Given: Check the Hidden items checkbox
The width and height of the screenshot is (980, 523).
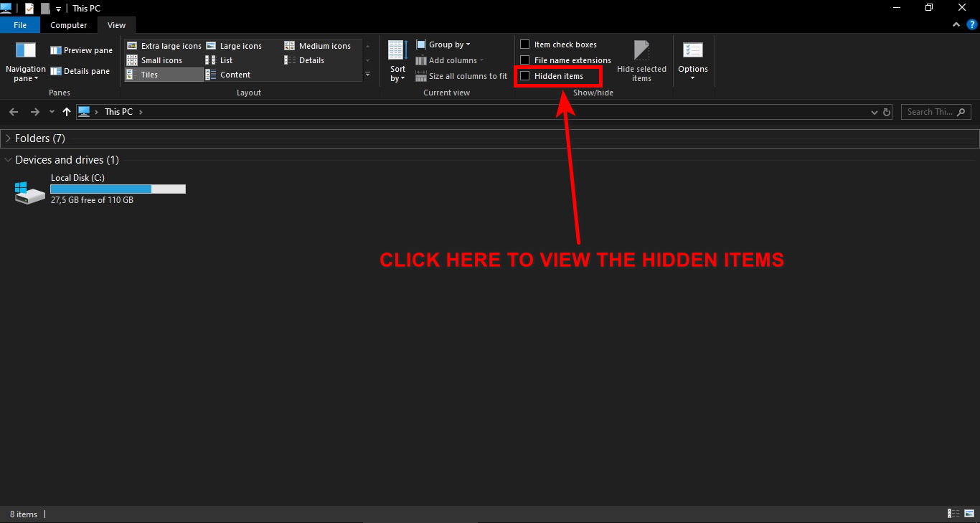Looking at the screenshot, I should (x=524, y=76).
